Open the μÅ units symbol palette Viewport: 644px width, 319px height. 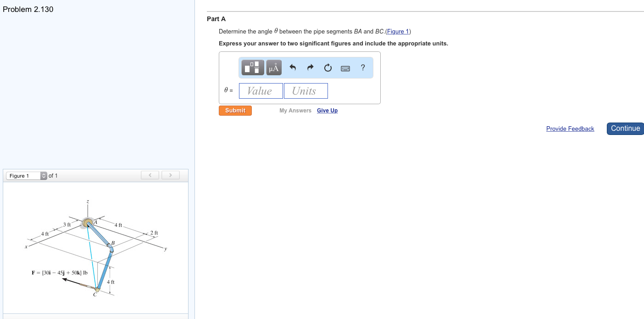[x=273, y=67]
